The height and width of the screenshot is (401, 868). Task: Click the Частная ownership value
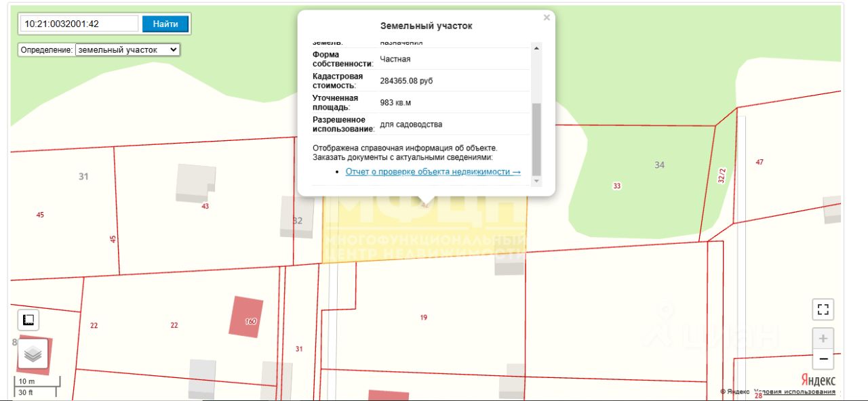pyautogui.click(x=395, y=59)
